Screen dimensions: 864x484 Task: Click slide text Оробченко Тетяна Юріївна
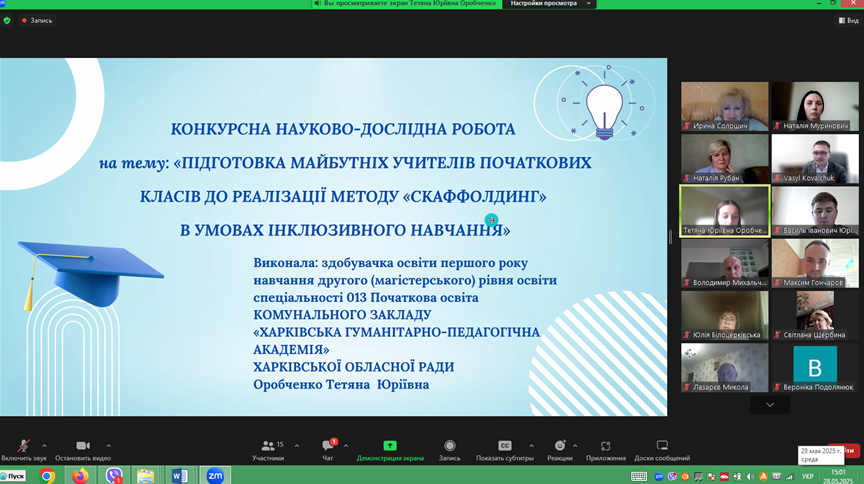click(341, 384)
